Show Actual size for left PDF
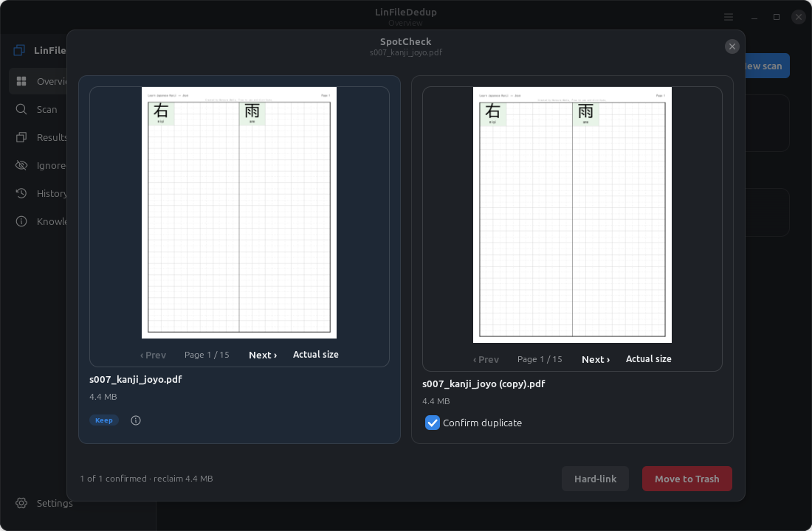This screenshot has height=531, width=812. point(315,355)
